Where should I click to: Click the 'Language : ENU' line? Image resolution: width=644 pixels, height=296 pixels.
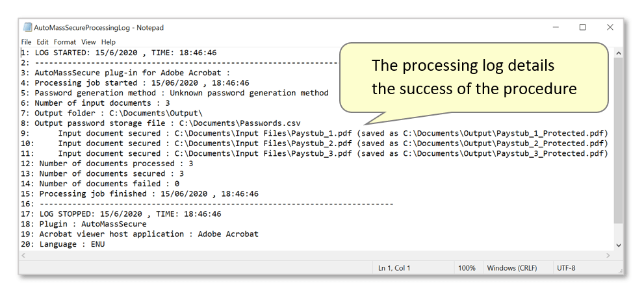tap(63, 244)
